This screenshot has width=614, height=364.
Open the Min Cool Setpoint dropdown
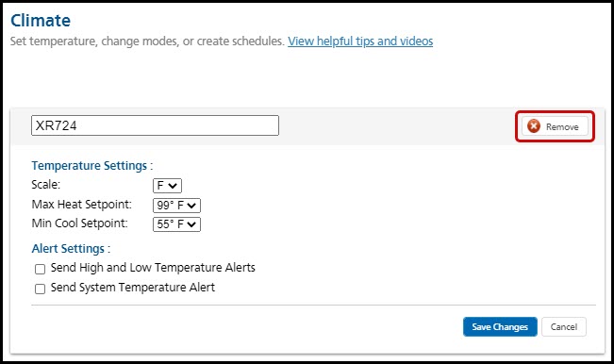pos(176,224)
